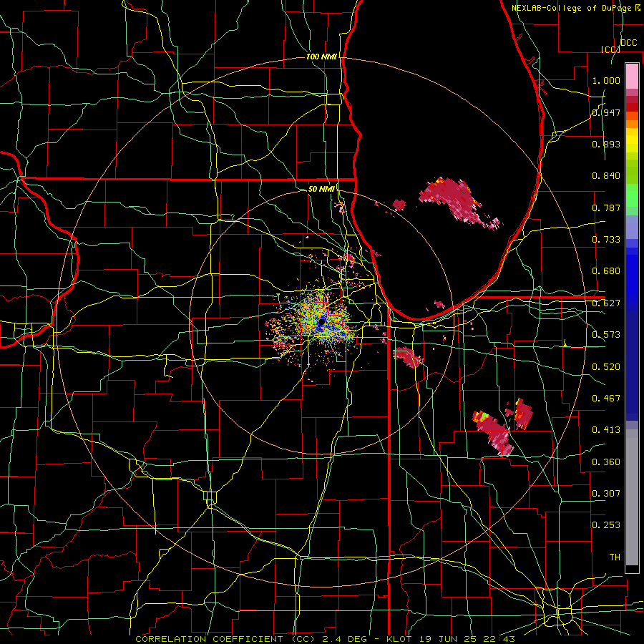Click the 0.627 legend value

pyautogui.click(x=606, y=303)
